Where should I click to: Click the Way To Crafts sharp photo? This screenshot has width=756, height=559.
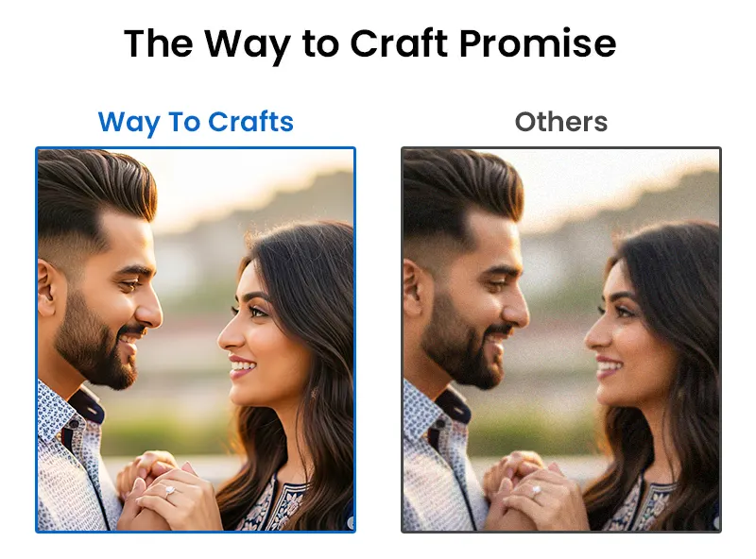(x=196, y=340)
